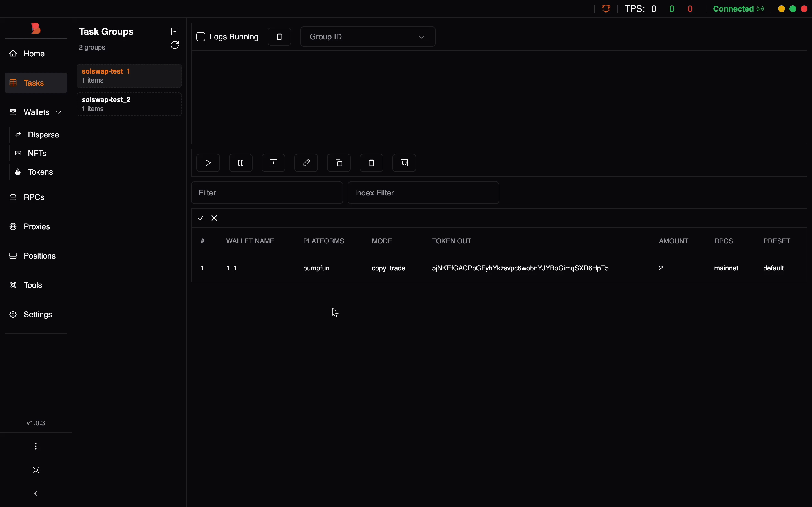Add a new task via toolbar plus icon
This screenshot has height=507, width=812.
click(x=273, y=163)
